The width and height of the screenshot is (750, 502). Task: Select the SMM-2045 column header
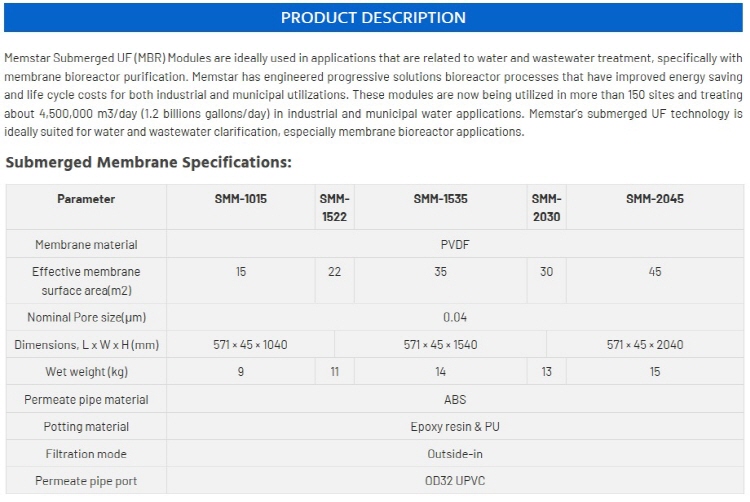[x=655, y=199]
